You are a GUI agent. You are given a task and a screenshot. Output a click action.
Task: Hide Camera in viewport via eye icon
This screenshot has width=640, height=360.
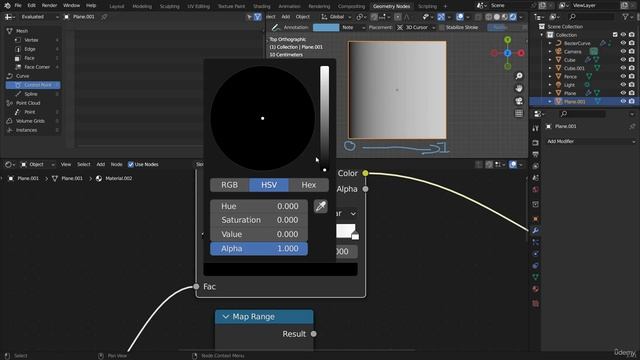point(623,51)
